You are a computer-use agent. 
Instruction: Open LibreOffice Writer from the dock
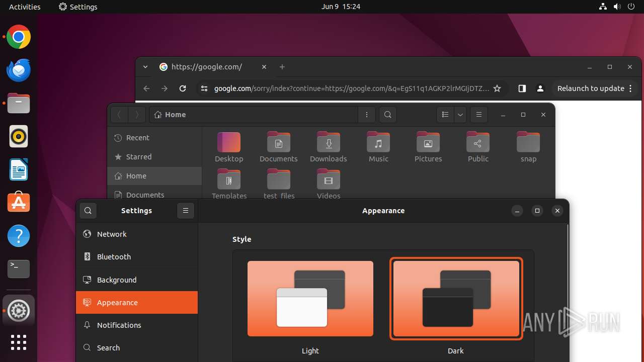[x=19, y=169]
